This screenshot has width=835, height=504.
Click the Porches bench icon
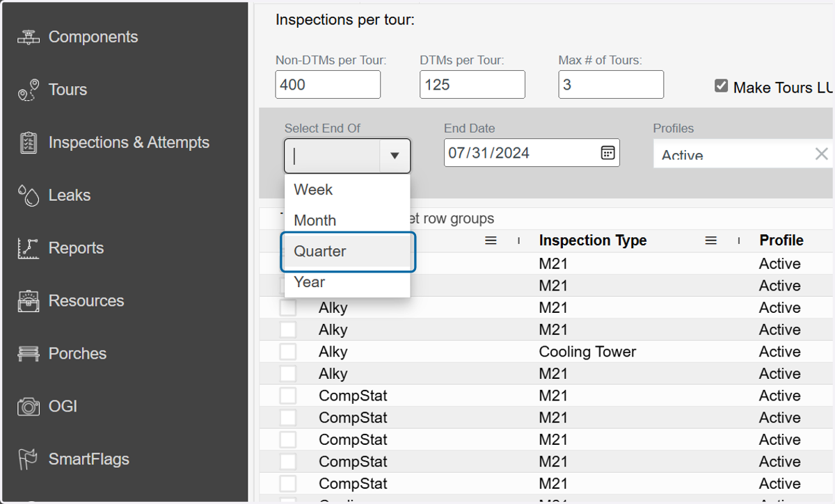[x=28, y=354]
